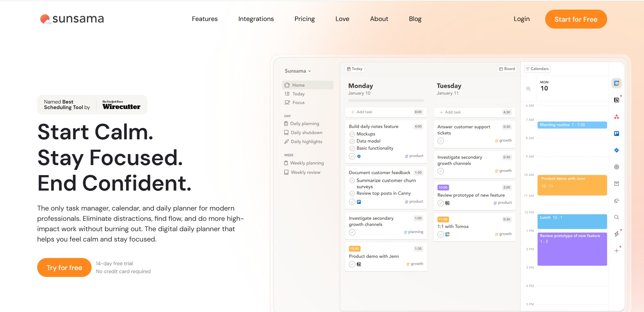Image resolution: width=644 pixels, height=312 pixels.
Task: Click the Focus cup icon in the sidebar
Action: pyautogui.click(x=287, y=102)
